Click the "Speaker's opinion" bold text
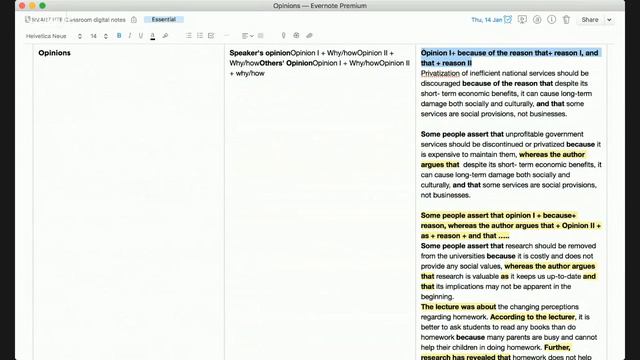 coord(260,53)
